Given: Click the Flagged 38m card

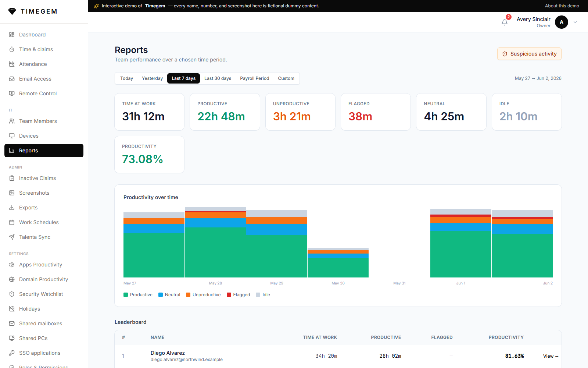Looking at the screenshot, I should coord(376,112).
